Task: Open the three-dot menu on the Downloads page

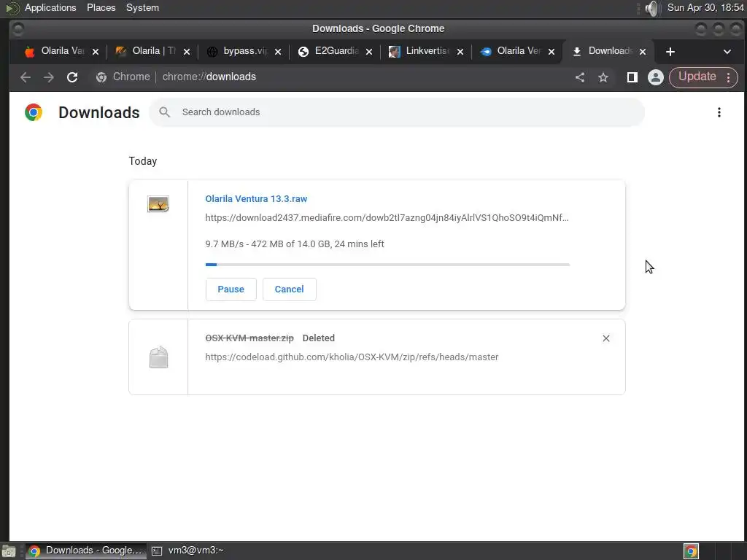Action: tap(719, 112)
